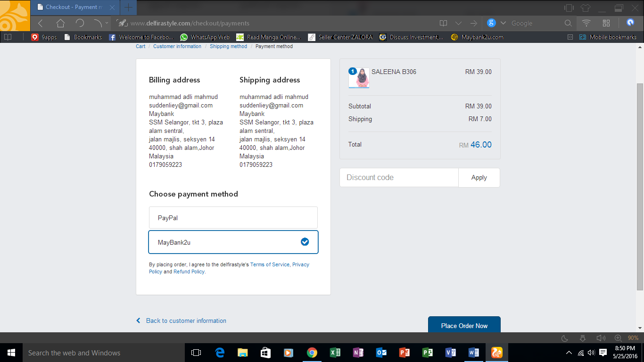Open the Seller Center ZALORA bookmark
Viewport: 644px width, 362px height.
tap(340, 37)
